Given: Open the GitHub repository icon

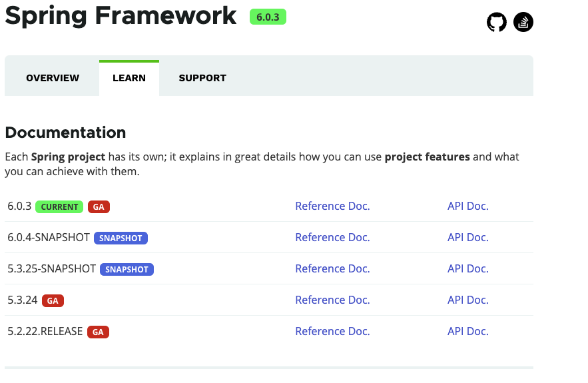Looking at the screenshot, I should (497, 22).
